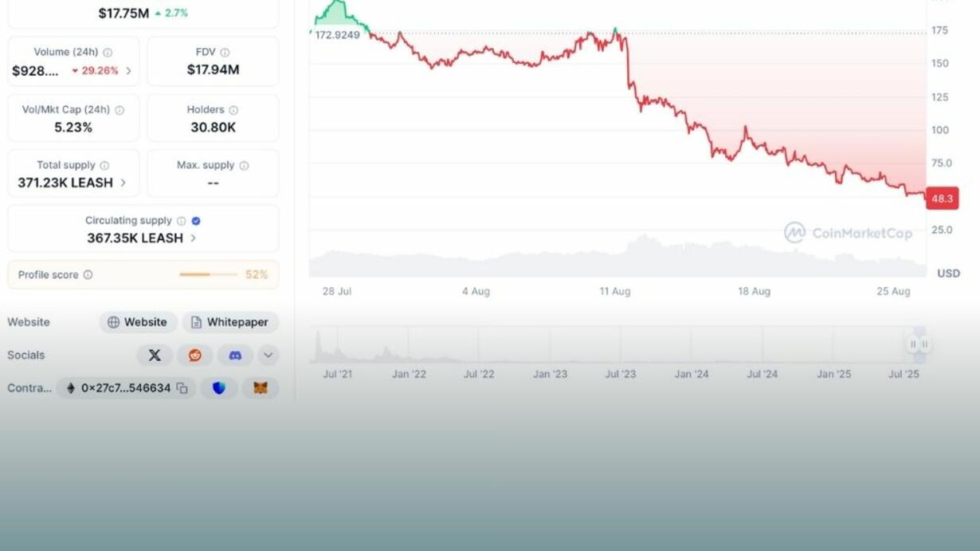Image resolution: width=980 pixels, height=551 pixels.
Task: Click the Holders info icon
Action: (233, 110)
